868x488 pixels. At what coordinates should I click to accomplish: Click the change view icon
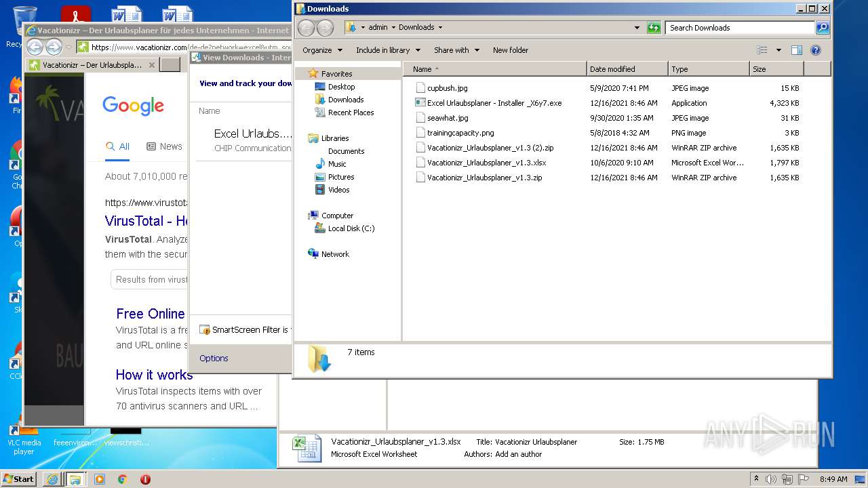[762, 50]
